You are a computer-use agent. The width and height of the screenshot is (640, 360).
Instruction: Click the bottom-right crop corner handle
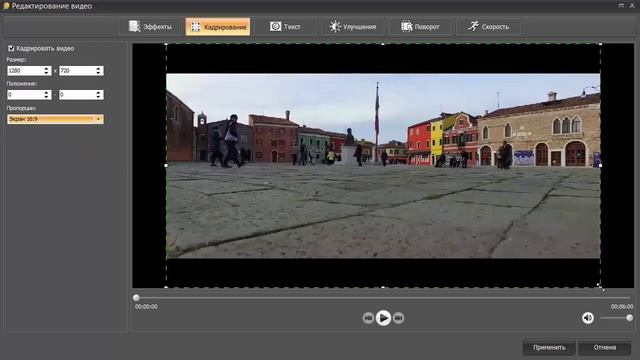coord(601,287)
